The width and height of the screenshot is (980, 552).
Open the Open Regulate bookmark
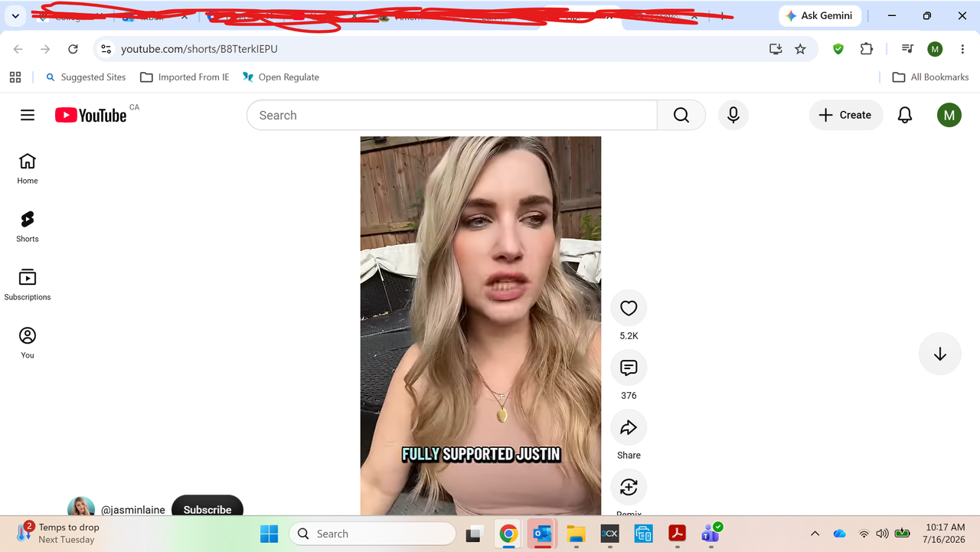[280, 77]
